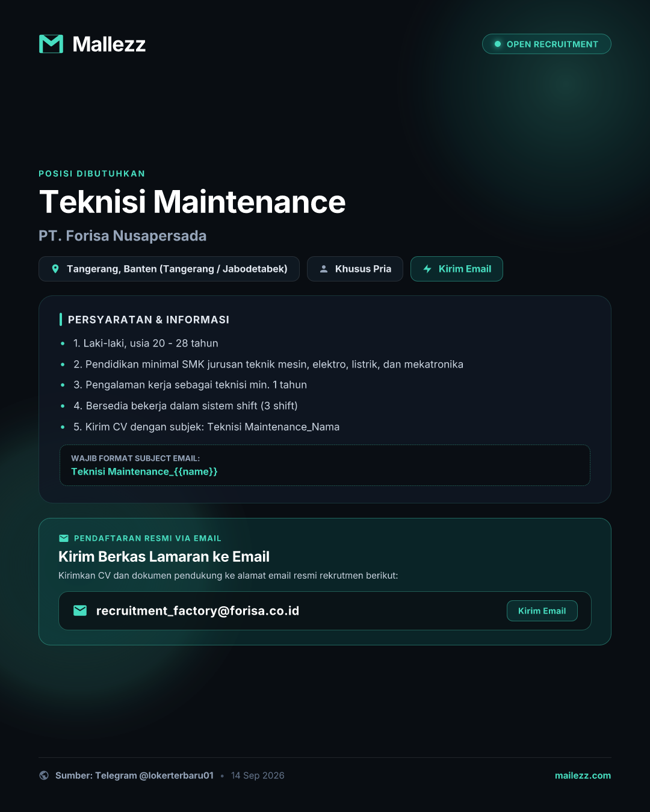Click the Teknisi Maintenance_{{name}} subject format box

(x=325, y=465)
